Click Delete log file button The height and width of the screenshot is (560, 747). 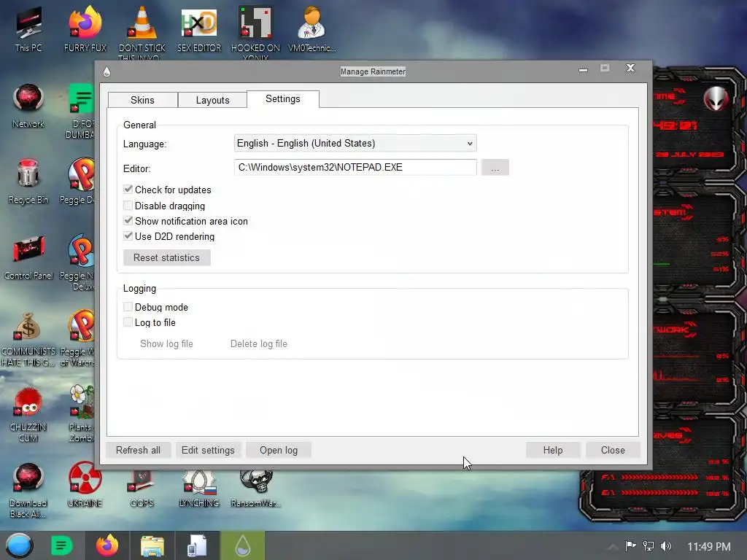click(x=259, y=344)
